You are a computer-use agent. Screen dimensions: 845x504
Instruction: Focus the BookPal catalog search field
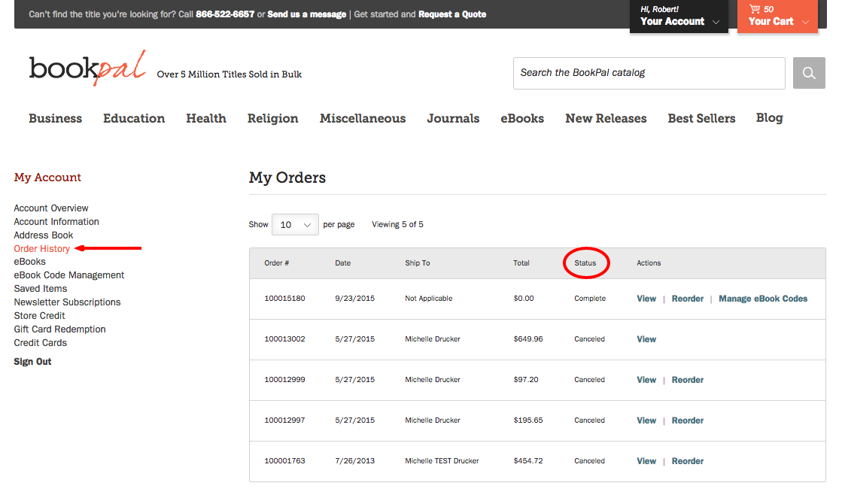point(649,73)
